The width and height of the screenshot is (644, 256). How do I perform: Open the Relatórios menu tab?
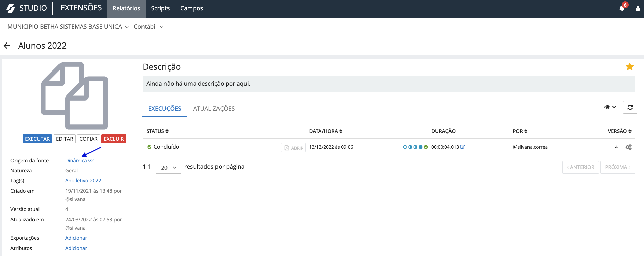click(x=126, y=9)
